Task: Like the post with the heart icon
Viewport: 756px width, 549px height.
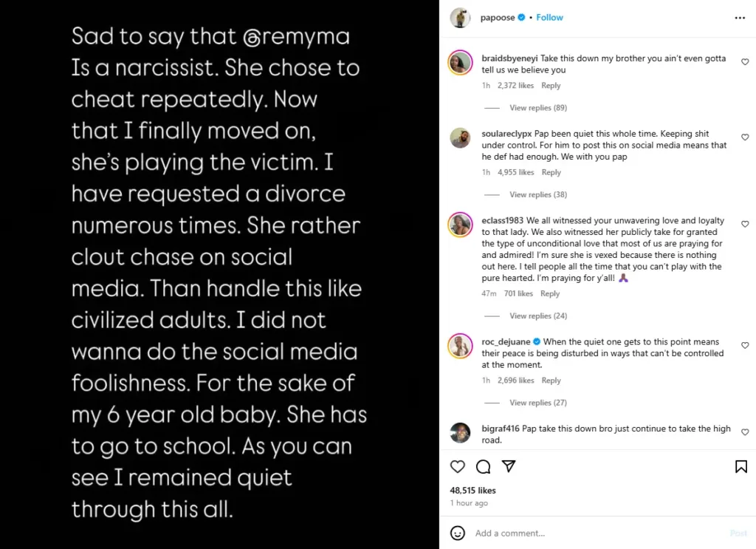Action: coord(458,466)
